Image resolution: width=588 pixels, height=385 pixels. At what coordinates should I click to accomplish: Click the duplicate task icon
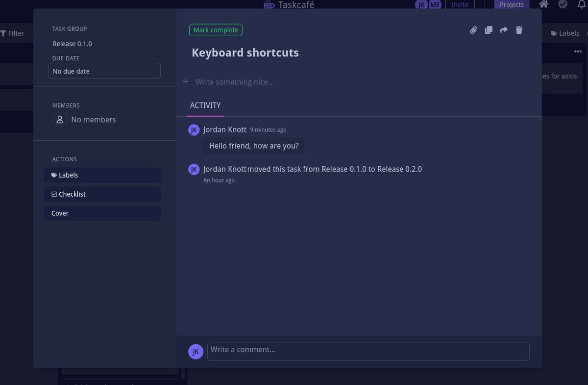[x=489, y=30]
